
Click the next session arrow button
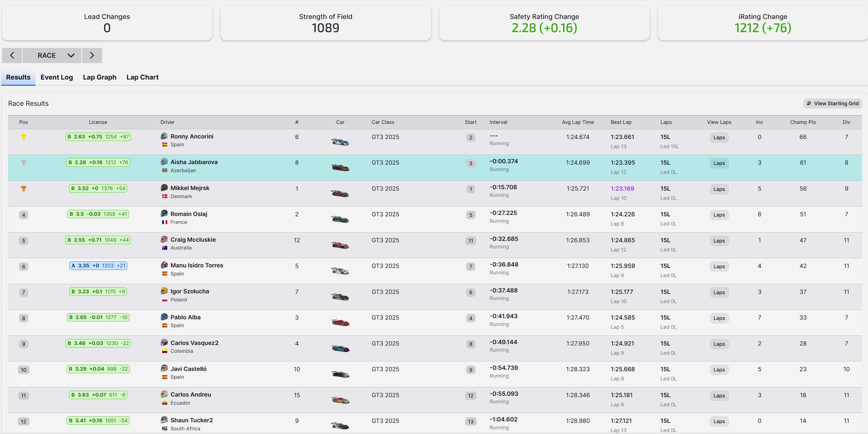click(92, 55)
